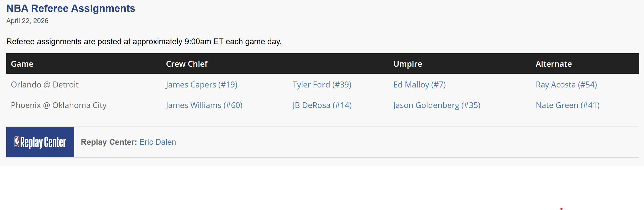Click the Crew Chief column header
This screenshot has width=644, height=210.
coord(187,64)
